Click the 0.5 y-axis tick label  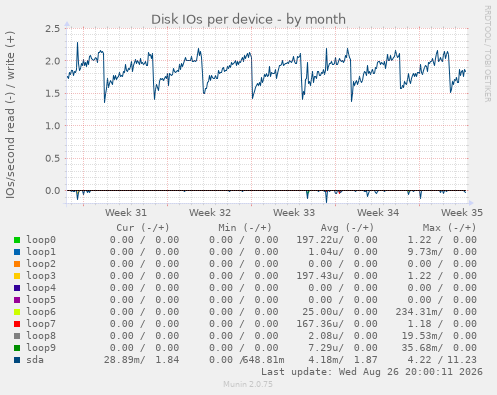53,158
